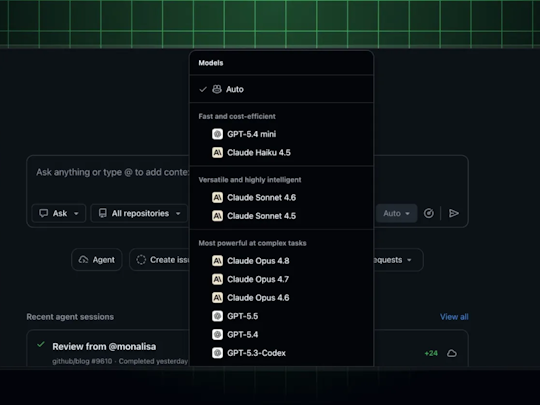
Task: Choose GPT-5.3-Codex model
Action: (x=281, y=353)
